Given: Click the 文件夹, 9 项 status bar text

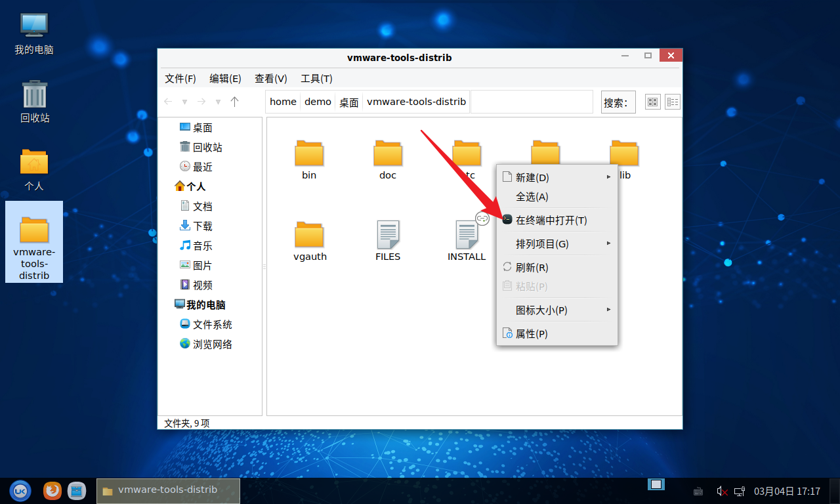Looking at the screenshot, I should point(186,423).
